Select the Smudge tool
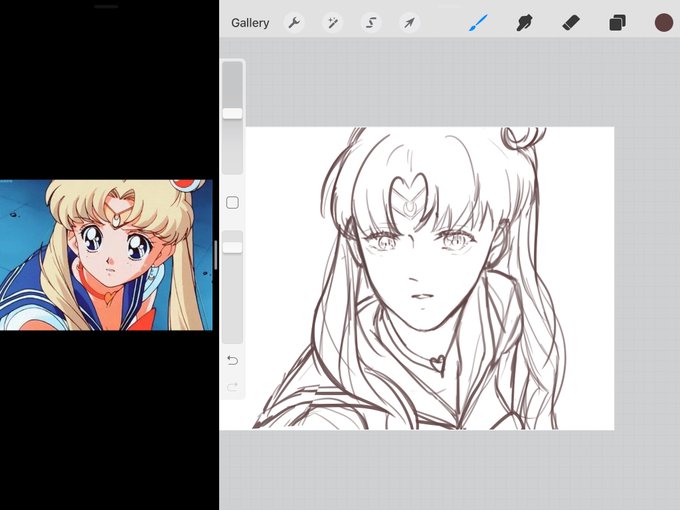The image size is (680, 510). click(524, 23)
